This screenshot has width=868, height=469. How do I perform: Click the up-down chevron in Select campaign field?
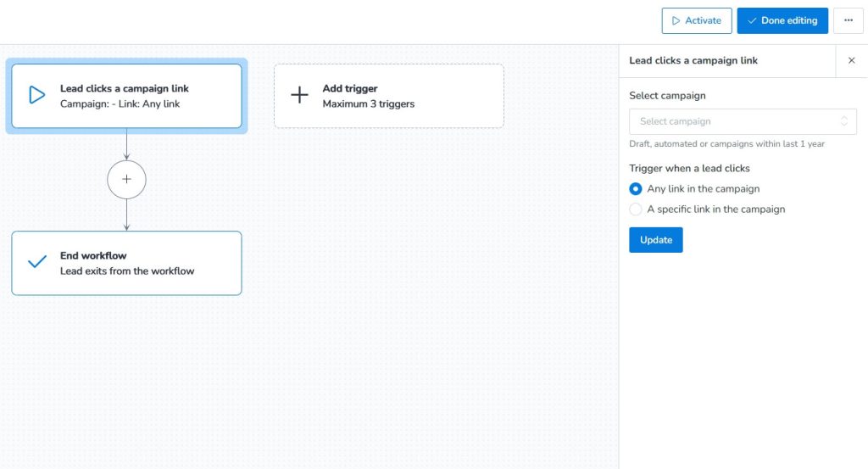(844, 121)
